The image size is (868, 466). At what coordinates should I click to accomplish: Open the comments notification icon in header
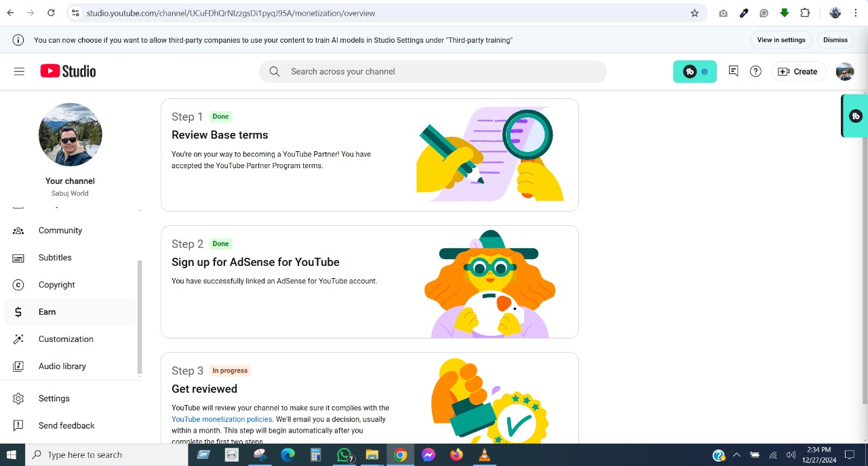coord(733,71)
